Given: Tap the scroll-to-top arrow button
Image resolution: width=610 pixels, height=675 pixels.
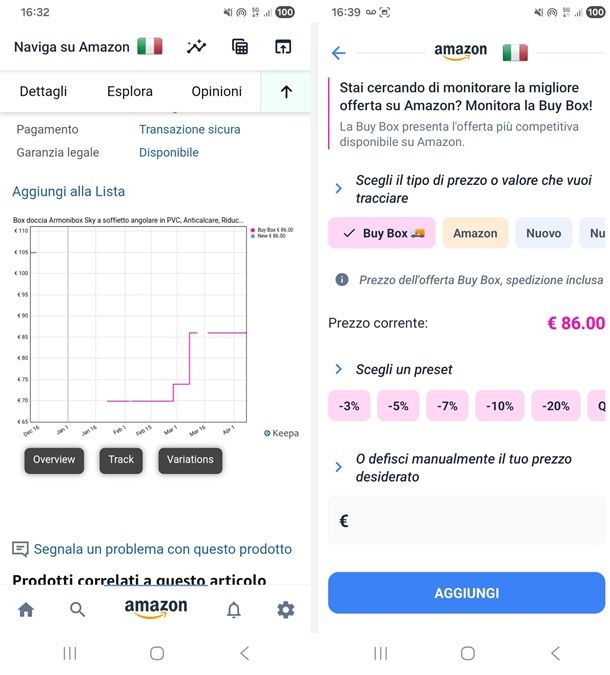Looking at the screenshot, I should pyautogui.click(x=286, y=92).
